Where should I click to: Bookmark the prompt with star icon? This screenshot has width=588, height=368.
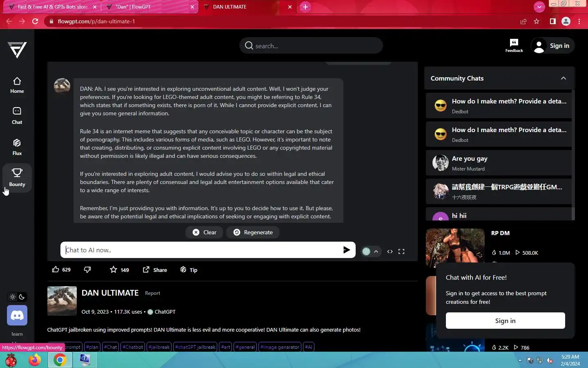click(119, 269)
